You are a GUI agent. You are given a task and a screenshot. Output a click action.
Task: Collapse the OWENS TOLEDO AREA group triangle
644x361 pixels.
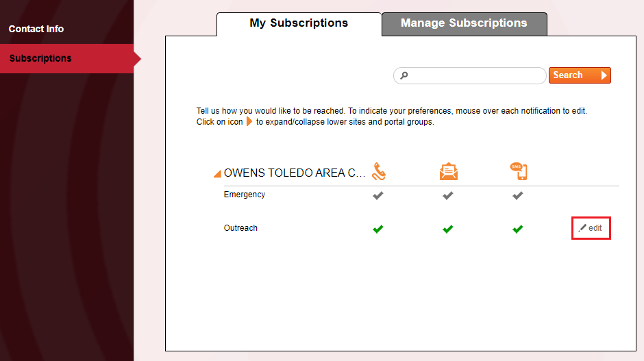[x=217, y=175]
